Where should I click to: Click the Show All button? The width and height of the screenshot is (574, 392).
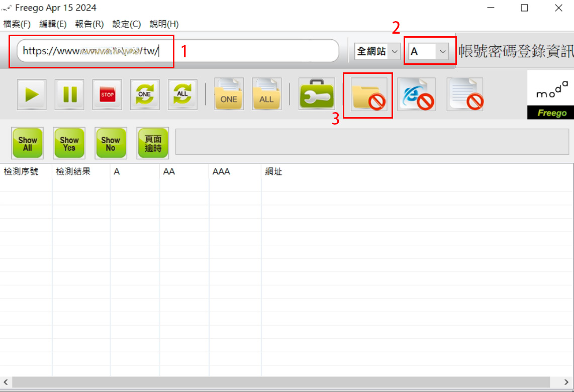28,143
